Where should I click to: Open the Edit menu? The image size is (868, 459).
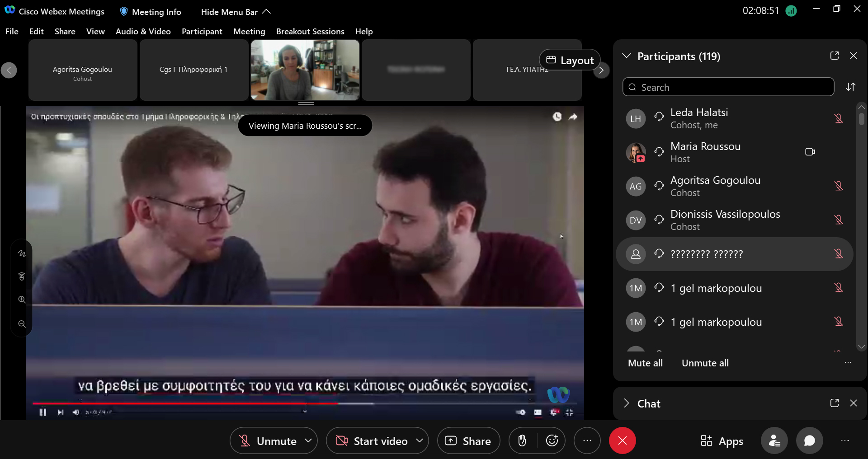click(x=36, y=32)
